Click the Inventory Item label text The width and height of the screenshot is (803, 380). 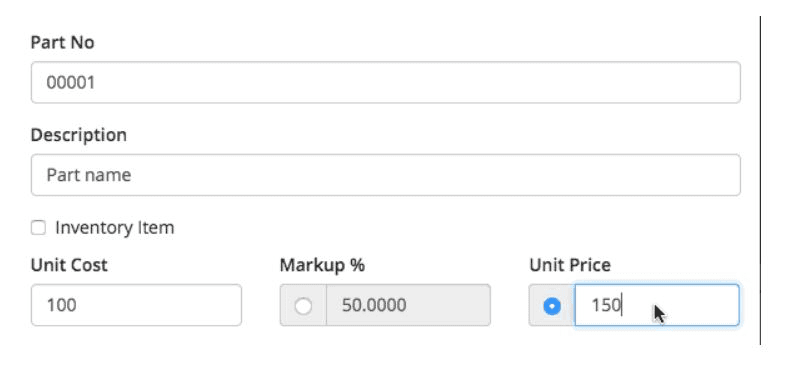click(115, 227)
